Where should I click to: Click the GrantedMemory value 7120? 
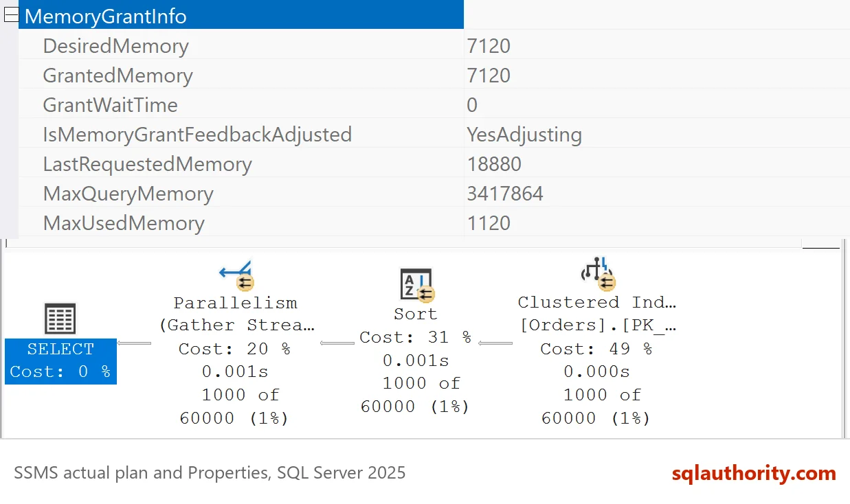click(x=489, y=76)
